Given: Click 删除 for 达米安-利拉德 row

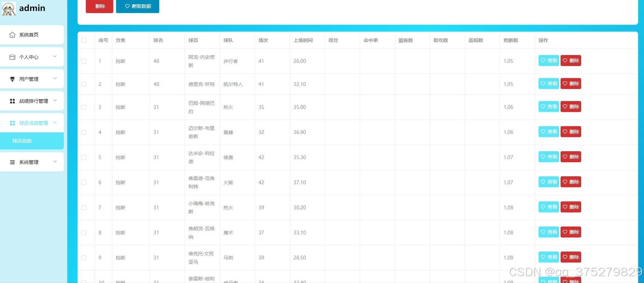Looking at the screenshot, I should tap(571, 157).
